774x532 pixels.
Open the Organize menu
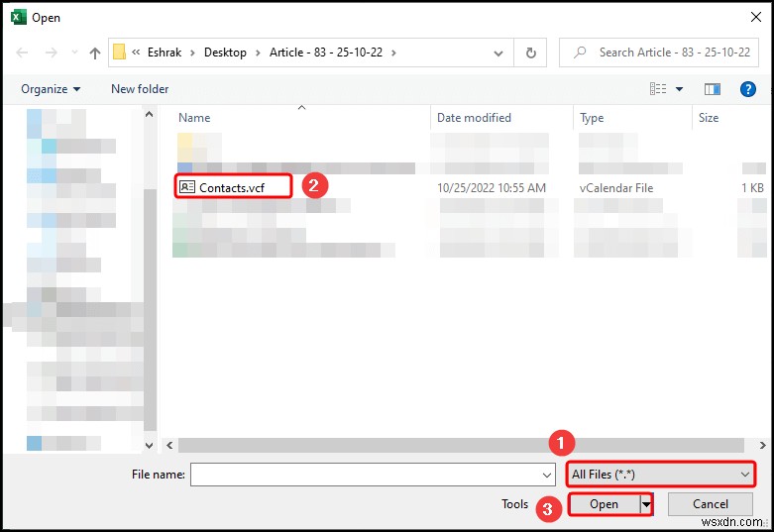point(51,89)
